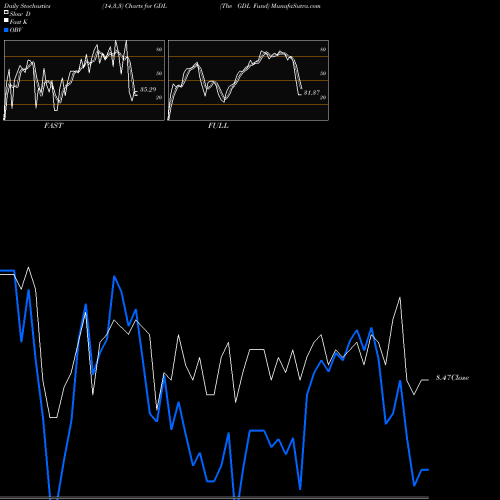This screenshot has width=500, height=500.
Task: Click the '8.47Close' price label
Action: (x=452, y=378)
